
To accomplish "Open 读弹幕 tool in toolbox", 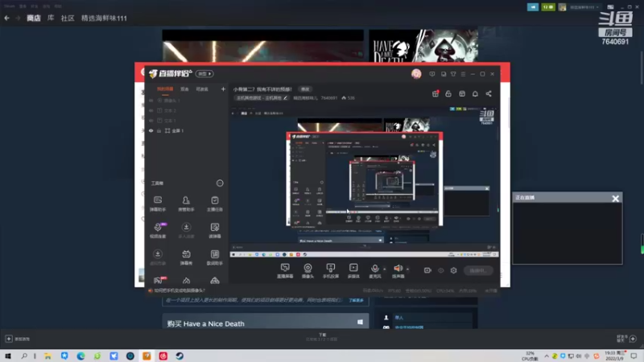I will pos(214,231).
